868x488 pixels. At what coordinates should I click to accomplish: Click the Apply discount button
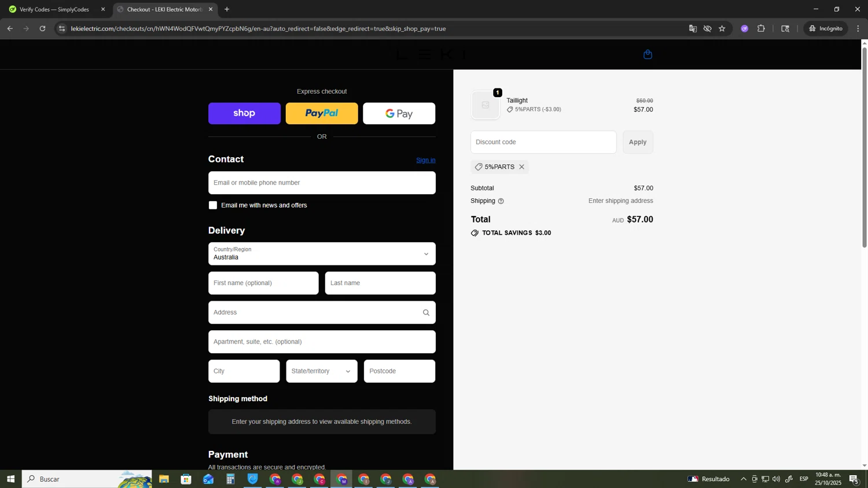click(638, 142)
